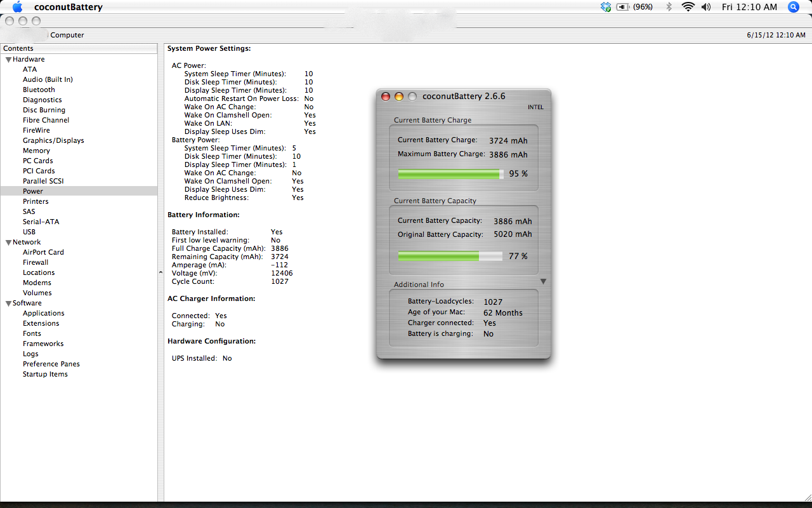Click the Current Battery Charge 95% bar
This screenshot has width=812, height=508.
(x=451, y=173)
